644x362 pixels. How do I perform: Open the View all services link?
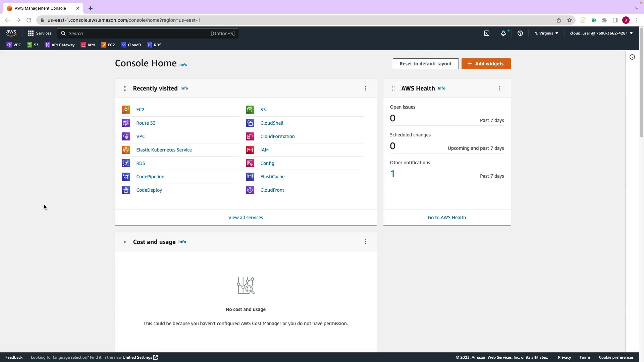click(x=246, y=218)
